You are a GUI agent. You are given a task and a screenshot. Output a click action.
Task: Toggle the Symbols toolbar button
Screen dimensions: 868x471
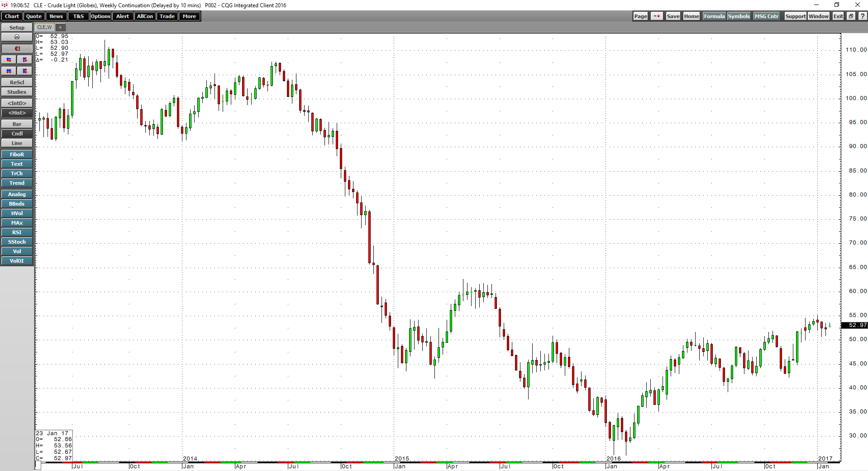739,16
